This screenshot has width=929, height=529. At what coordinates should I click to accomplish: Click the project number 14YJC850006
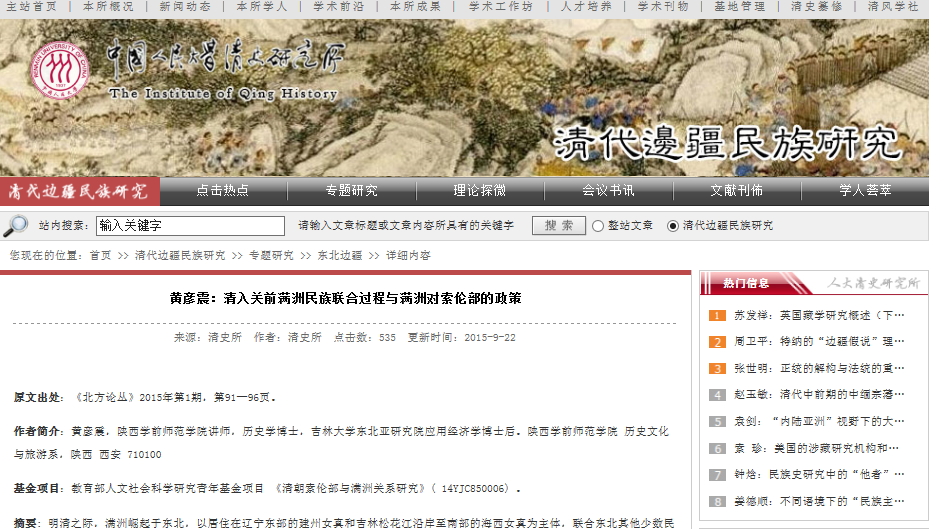[x=475, y=489]
